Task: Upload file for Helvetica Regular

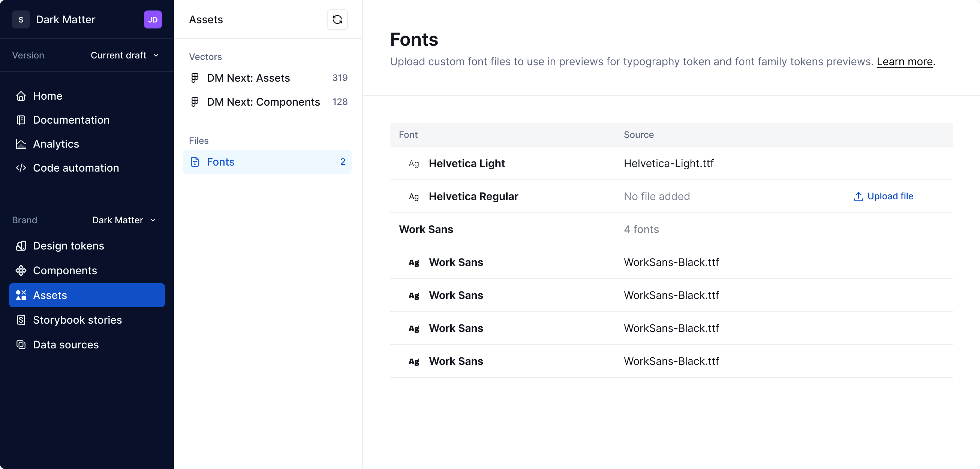Action: 883,196
